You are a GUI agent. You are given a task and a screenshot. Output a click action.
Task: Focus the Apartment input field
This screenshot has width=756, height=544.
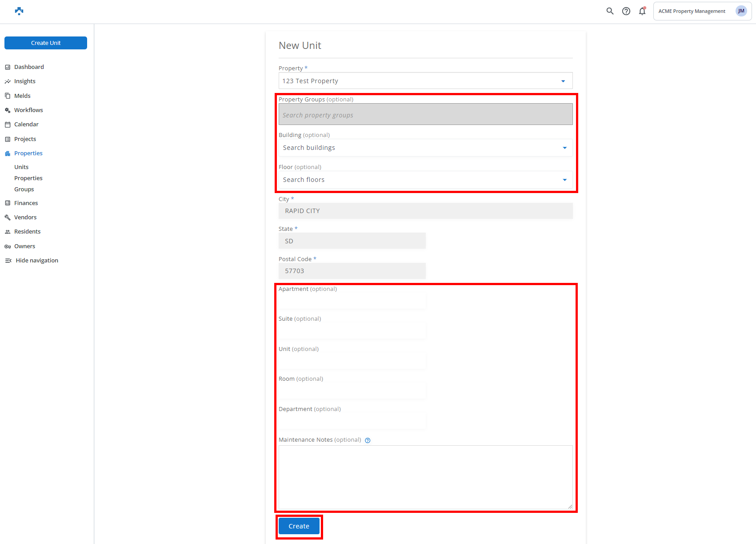coord(352,301)
